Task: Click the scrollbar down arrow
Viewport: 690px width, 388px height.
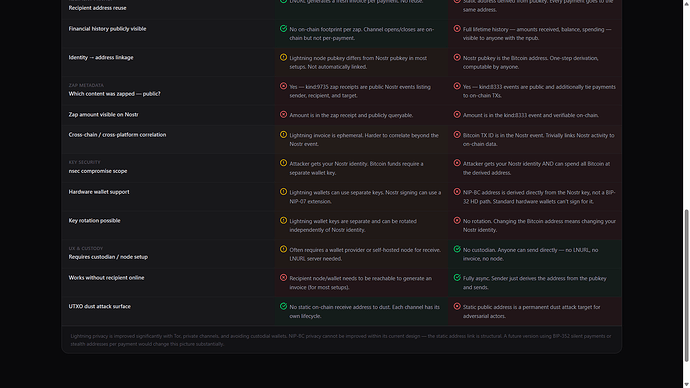Action: point(686,384)
